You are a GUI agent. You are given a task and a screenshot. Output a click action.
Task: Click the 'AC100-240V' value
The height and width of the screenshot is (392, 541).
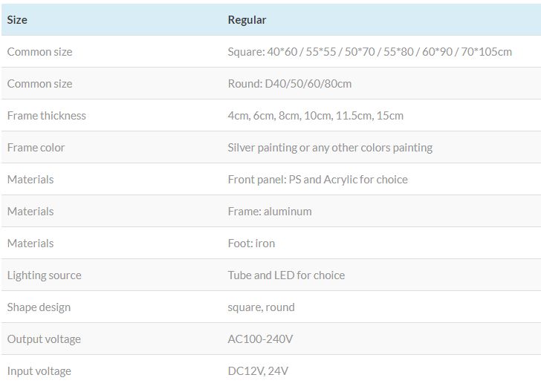[260, 339]
